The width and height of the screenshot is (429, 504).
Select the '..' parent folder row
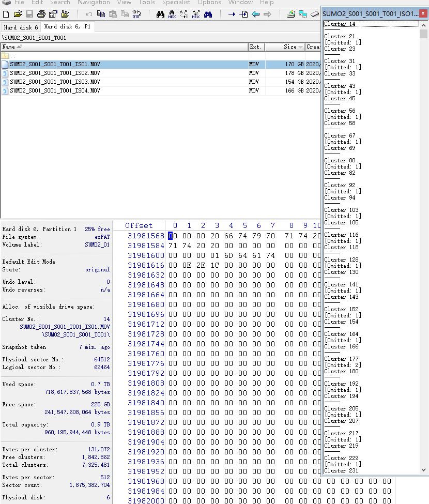point(161,56)
